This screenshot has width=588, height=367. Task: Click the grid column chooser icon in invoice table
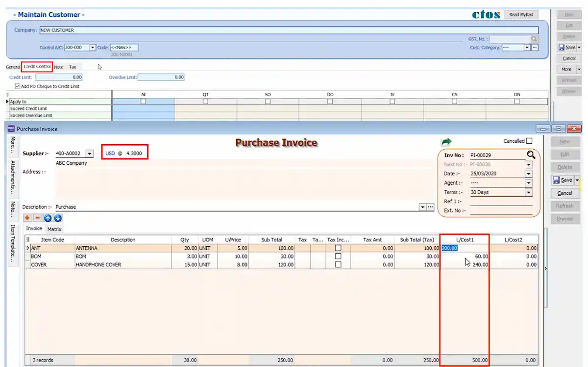[x=27, y=239]
